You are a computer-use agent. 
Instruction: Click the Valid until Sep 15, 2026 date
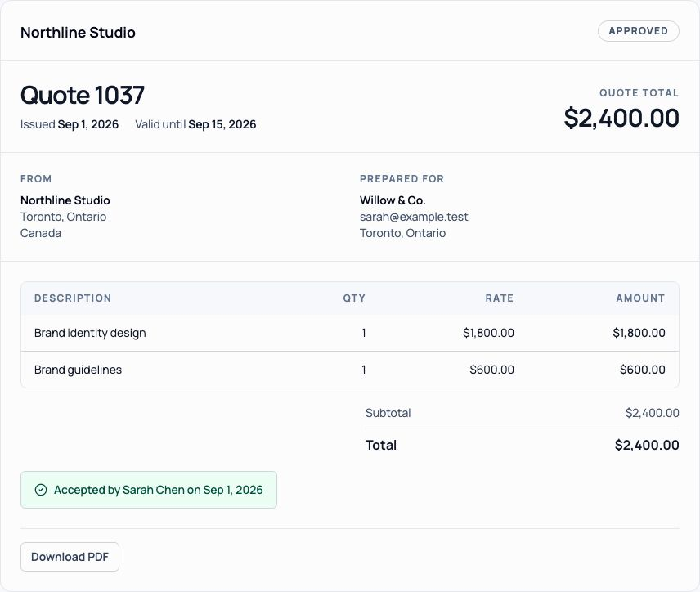[x=195, y=124]
